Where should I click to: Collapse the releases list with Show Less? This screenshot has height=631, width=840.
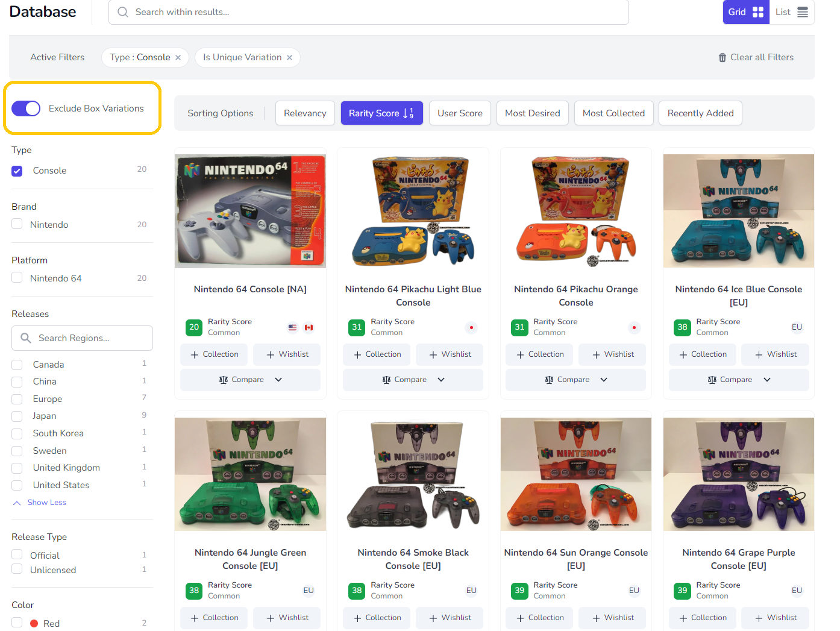point(40,503)
